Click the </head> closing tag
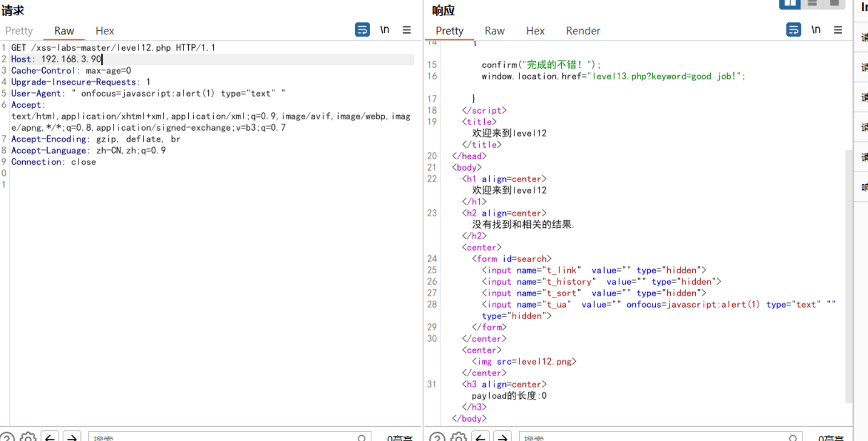868x441 pixels. pos(469,156)
